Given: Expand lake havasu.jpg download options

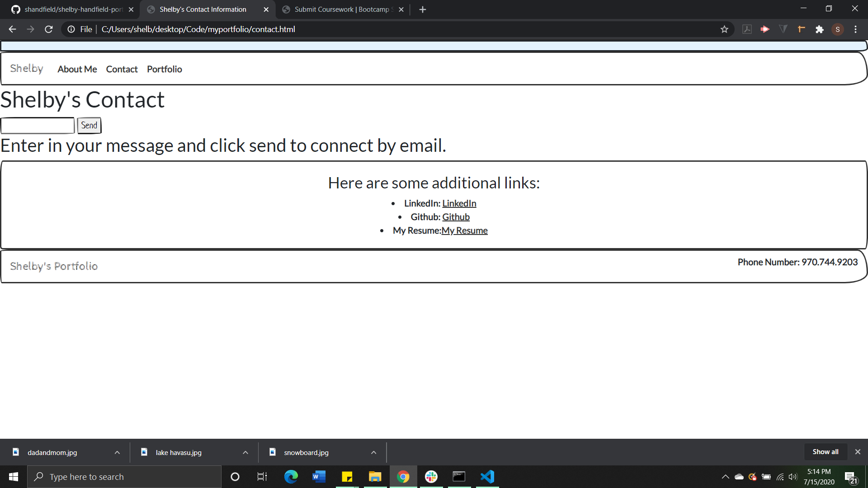Looking at the screenshot, I should [x=245, y=452].
